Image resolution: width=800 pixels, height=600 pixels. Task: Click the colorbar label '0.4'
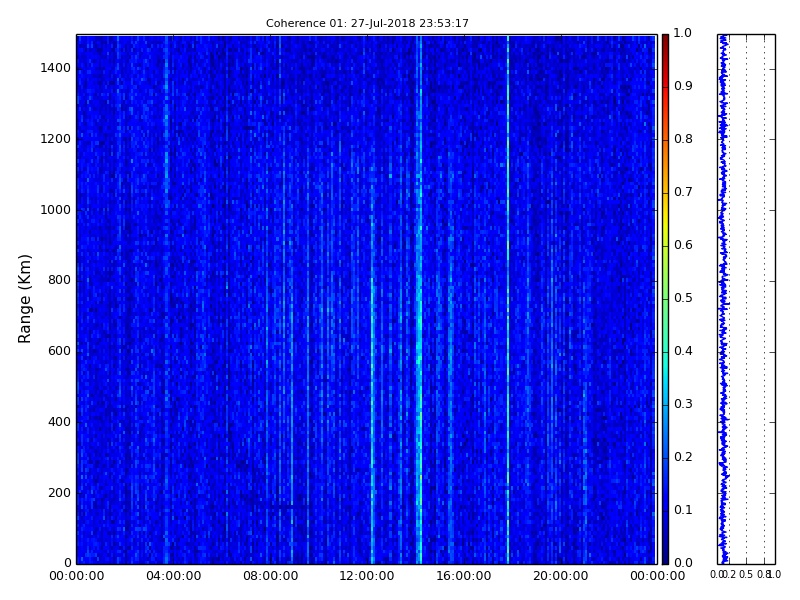tap(683, 351)
